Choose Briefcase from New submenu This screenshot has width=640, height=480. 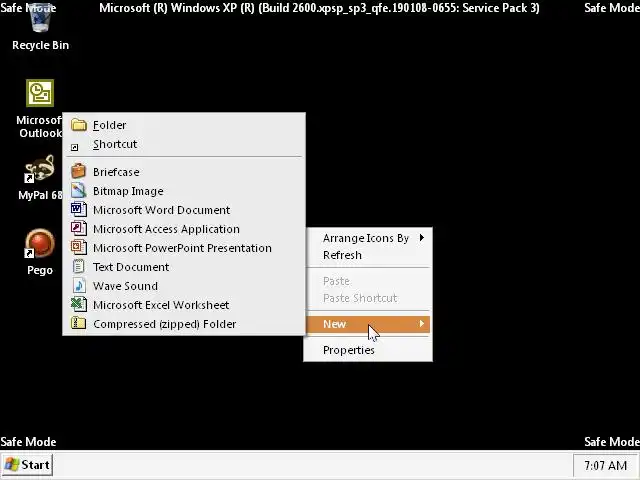[184, 172]
